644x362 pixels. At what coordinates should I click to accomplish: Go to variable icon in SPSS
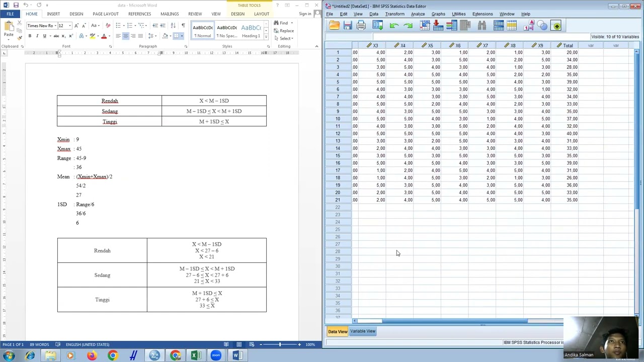[438, 26]
